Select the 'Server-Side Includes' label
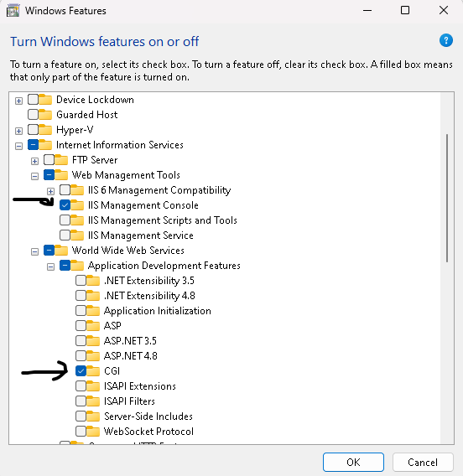Image resolution: width=463 pixels, height=476 pixels. pos(148,416)
